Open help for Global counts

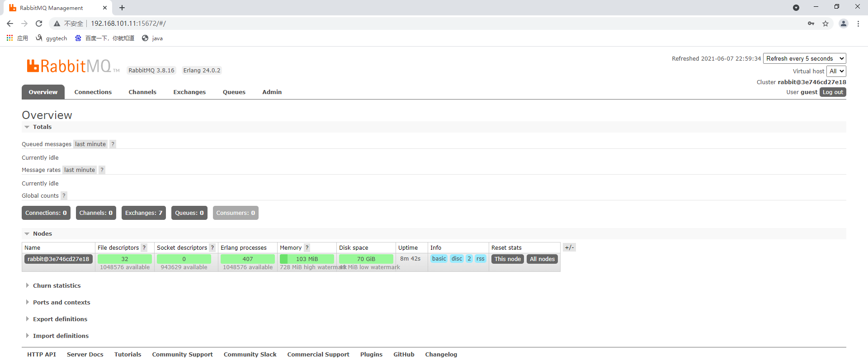pyautogui.click(x=64, y=195)
